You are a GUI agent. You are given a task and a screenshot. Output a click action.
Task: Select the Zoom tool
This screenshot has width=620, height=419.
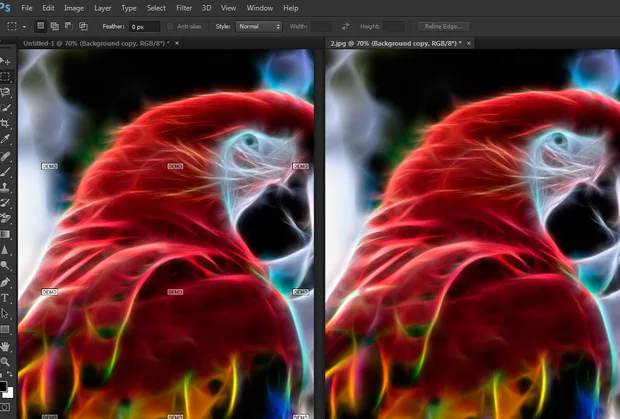point(6,361)
